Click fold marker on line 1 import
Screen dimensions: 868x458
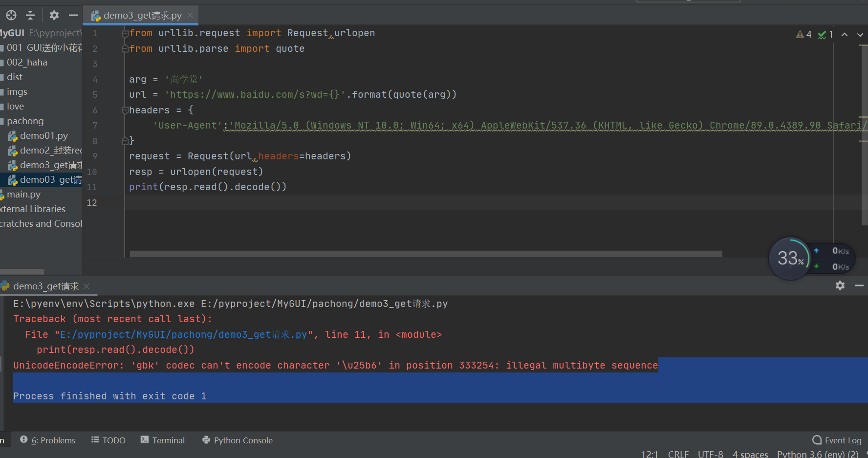pos(125,34)
